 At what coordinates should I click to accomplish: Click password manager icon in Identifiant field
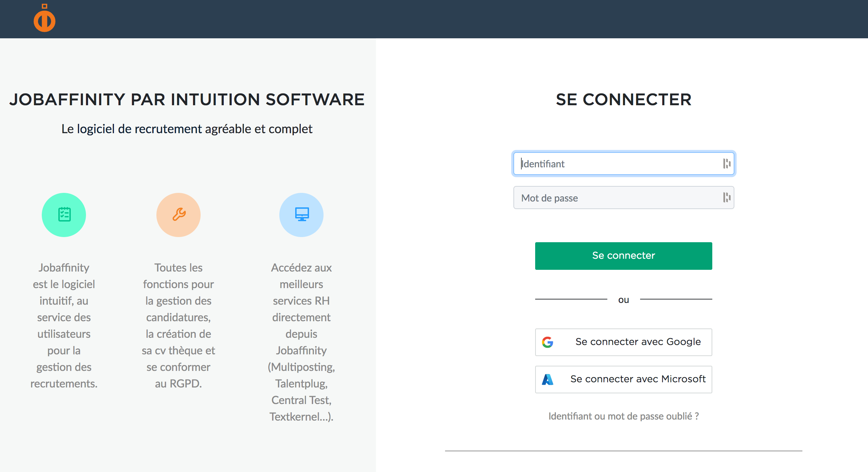[727, 164]
